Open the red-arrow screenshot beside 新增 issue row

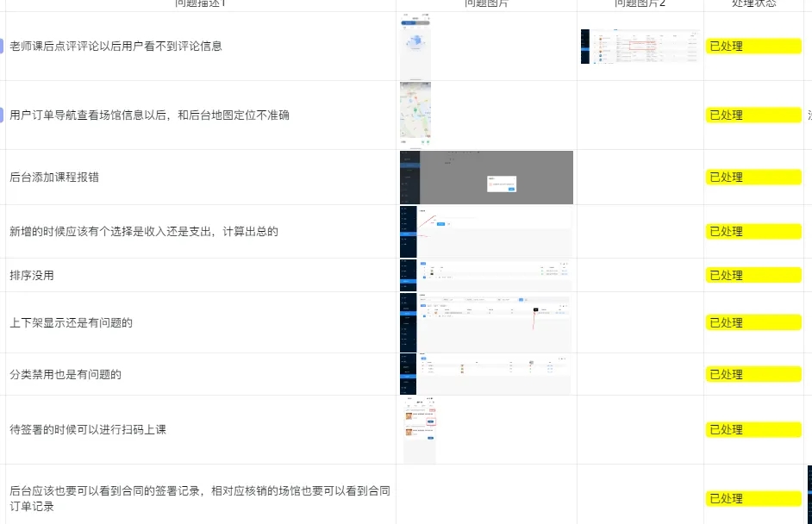coord(485,231)
